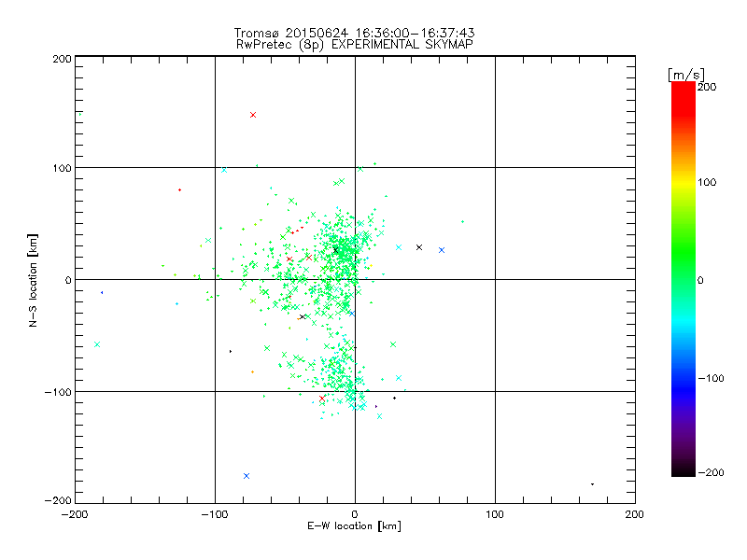Click the y-axis tick label '100'
Viewport: 747px width, 560px height.
pos(62,168)
